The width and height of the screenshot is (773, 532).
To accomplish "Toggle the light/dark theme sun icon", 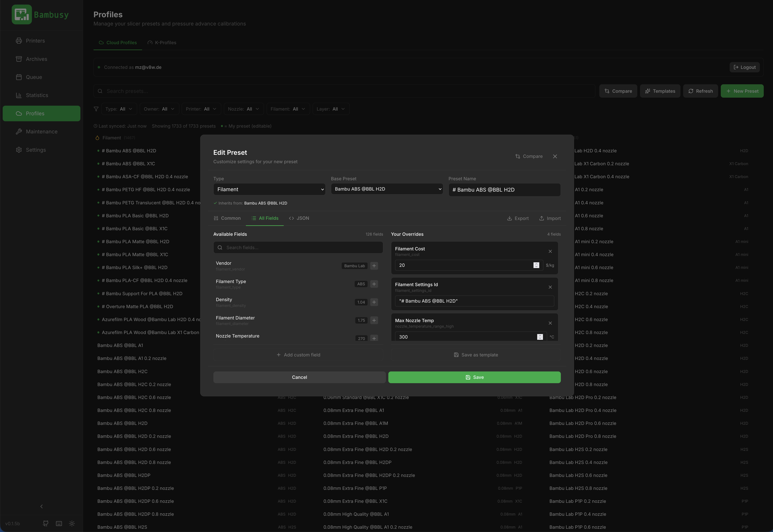I will click(x=72, y=523).
